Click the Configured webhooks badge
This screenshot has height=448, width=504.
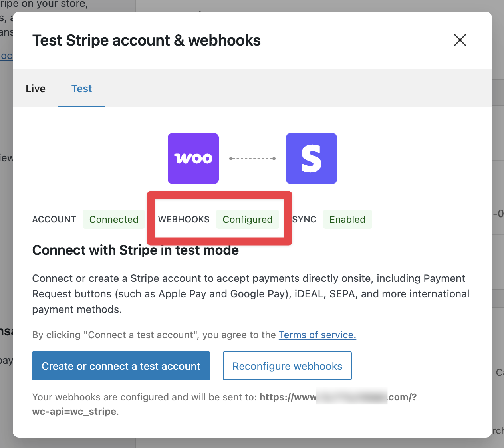248,219
